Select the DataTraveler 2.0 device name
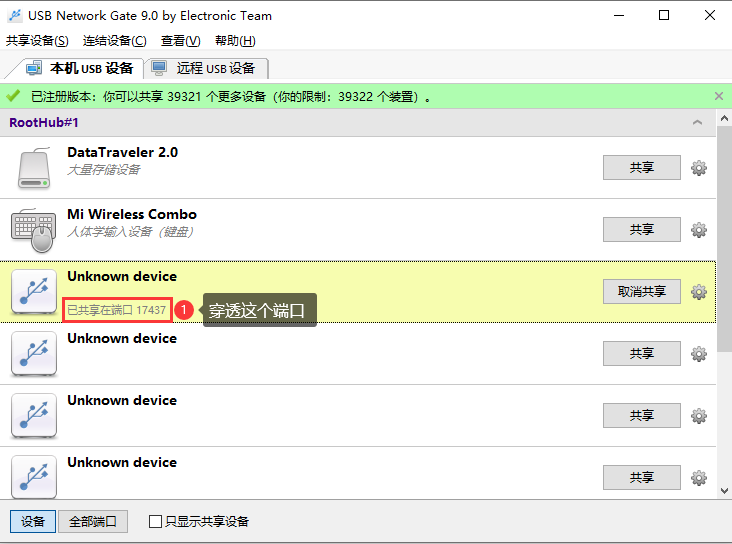This screenshot has width=732, height=544. tap(122, 152)
